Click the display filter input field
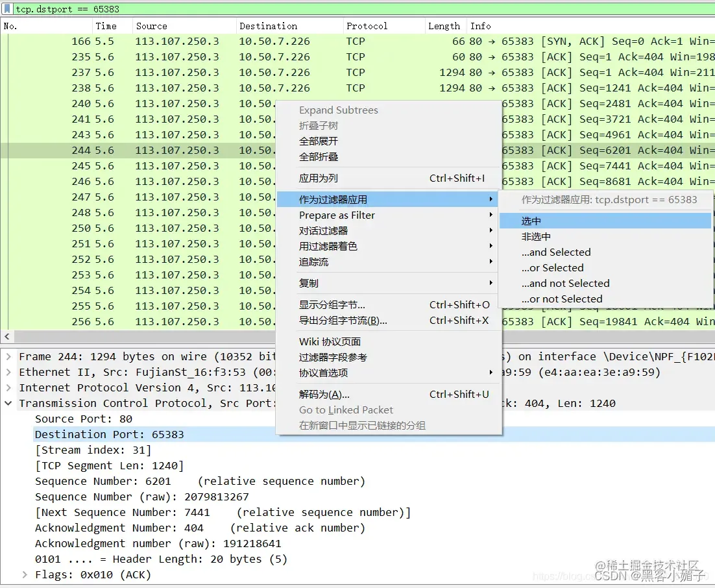715x588 pixels. (364, 8)
